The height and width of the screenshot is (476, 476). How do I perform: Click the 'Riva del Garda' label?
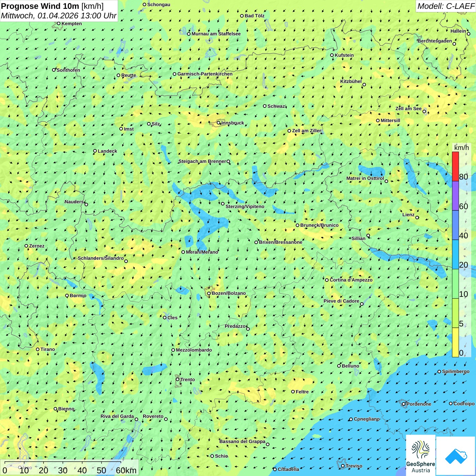click(117, 416)
